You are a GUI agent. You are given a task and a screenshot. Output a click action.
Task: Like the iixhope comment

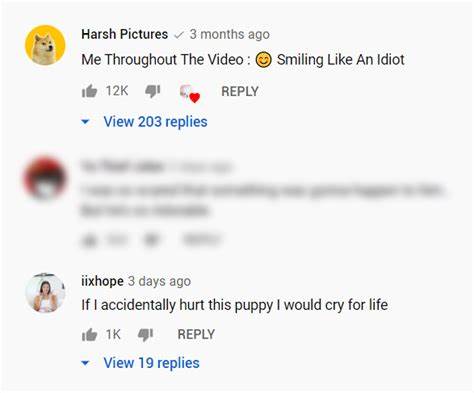89,334
